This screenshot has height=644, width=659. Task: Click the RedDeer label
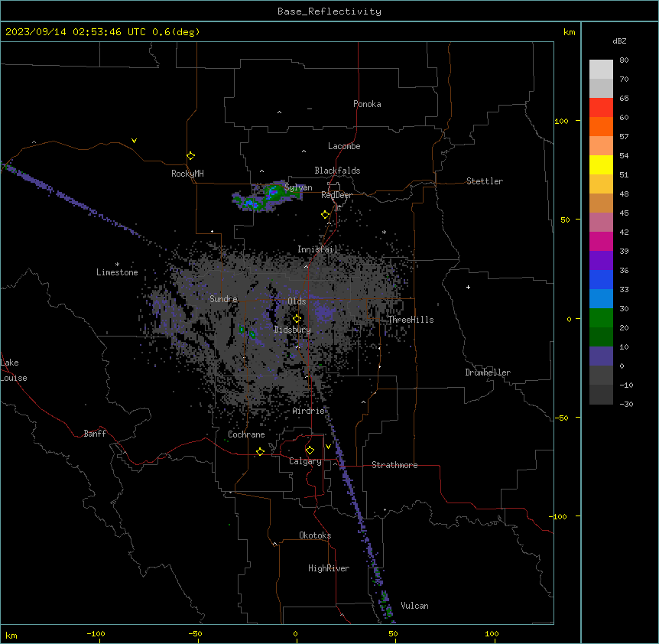336,195
